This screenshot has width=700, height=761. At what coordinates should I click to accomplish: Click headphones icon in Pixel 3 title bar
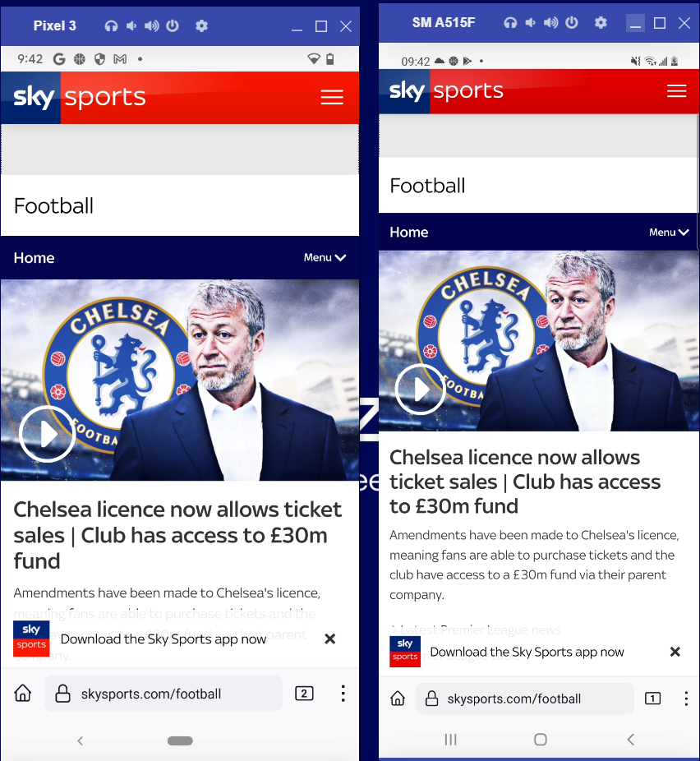click(111, 25)
